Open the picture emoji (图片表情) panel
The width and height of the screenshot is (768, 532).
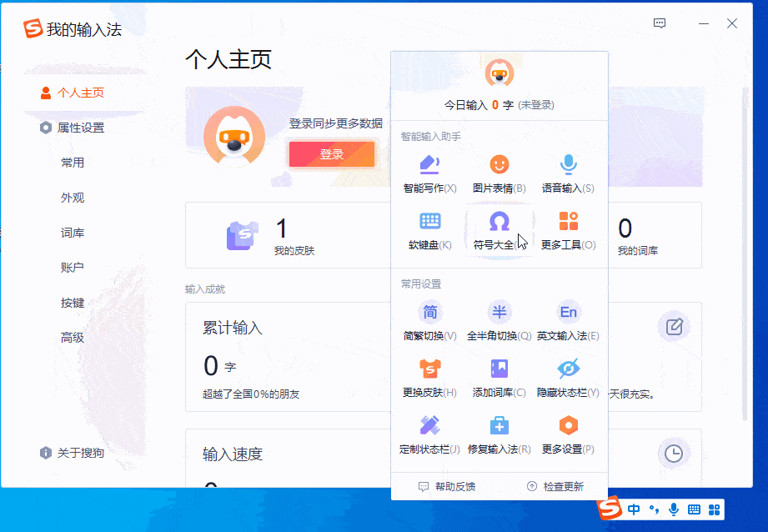[499, 174]
